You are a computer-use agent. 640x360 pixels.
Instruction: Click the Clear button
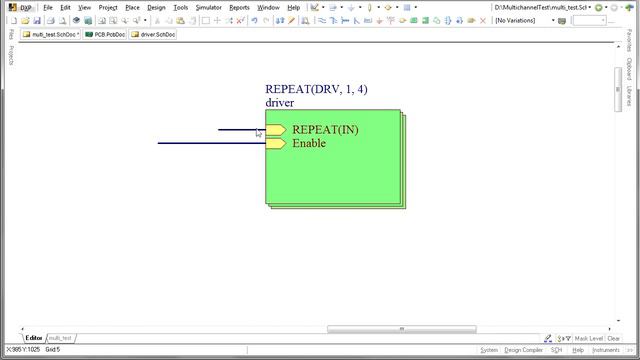click(x=613, y=338)
